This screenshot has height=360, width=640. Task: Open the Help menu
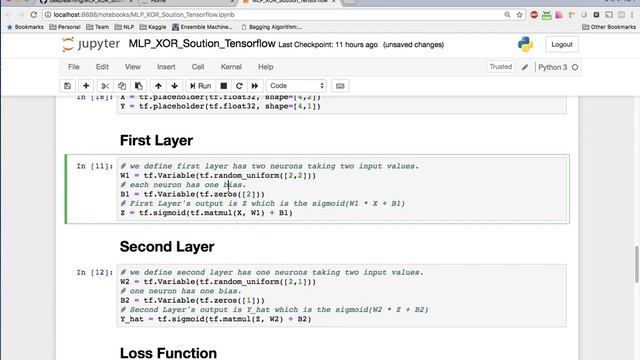coord(266,67)
